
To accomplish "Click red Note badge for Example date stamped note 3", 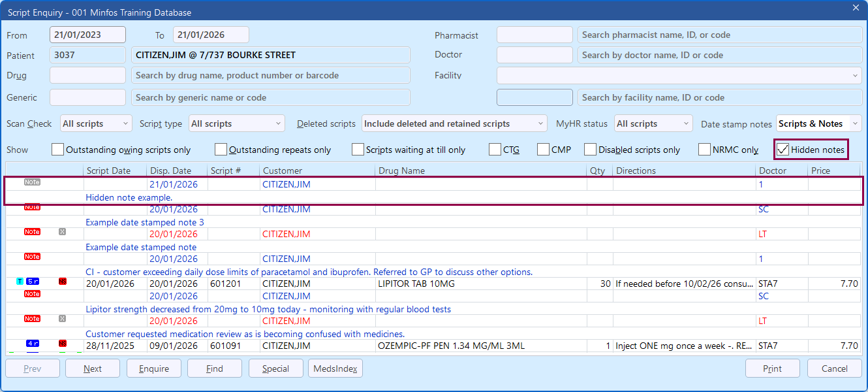I will 32,207.
